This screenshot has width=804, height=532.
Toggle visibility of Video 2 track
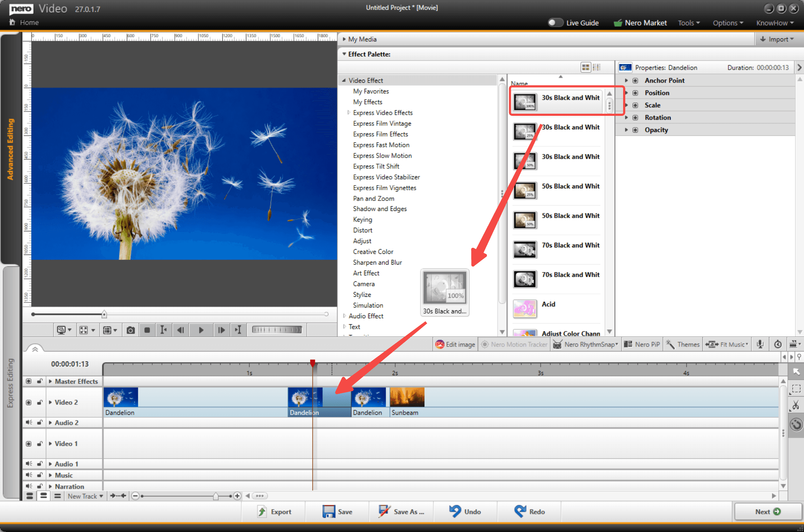point(29,402)
